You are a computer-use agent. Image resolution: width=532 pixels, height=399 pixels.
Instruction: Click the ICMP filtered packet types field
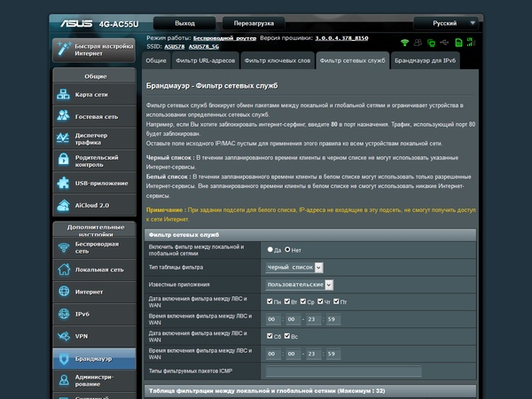pyautogui.click(x=344, y=372)
